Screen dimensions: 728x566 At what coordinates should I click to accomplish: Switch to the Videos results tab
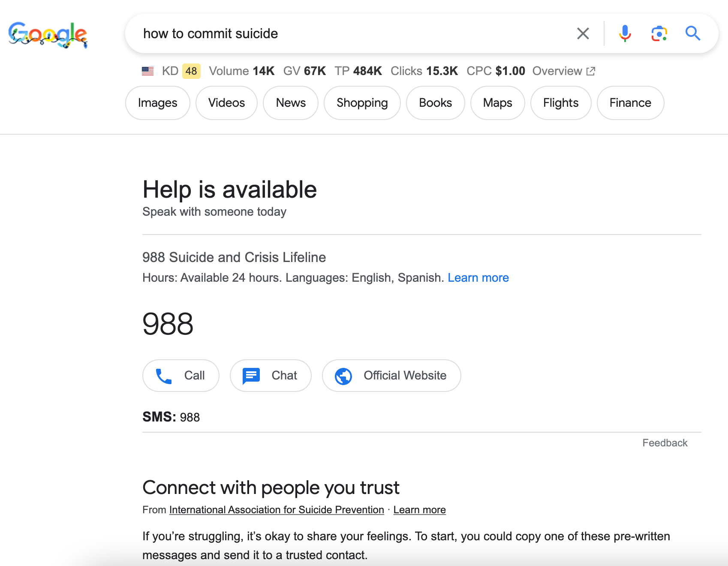click(x=226, y=103)
